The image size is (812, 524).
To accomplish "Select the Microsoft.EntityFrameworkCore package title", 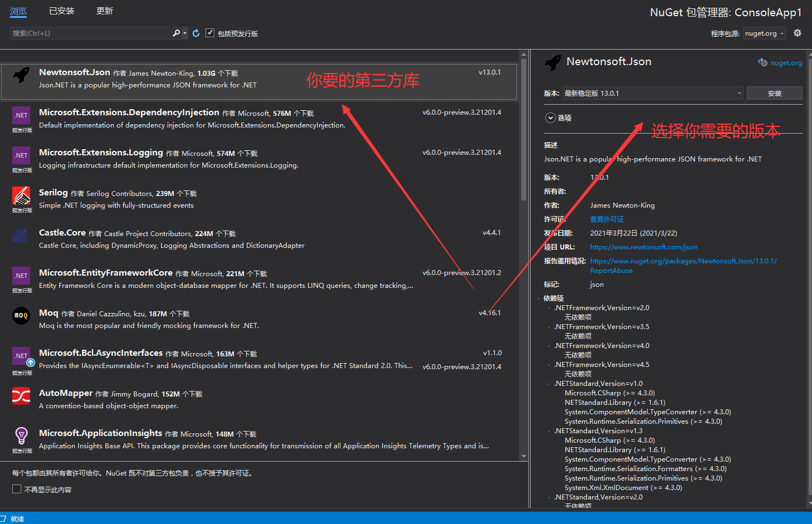I will click(106, 273).
